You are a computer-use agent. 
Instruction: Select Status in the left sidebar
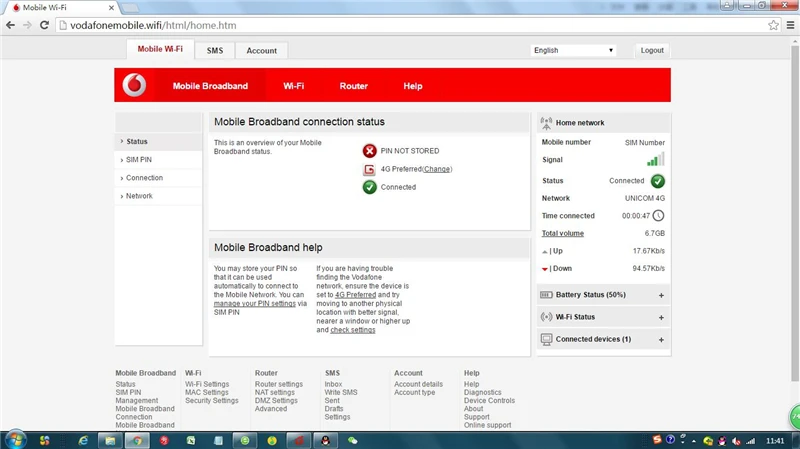click(159, 141)
